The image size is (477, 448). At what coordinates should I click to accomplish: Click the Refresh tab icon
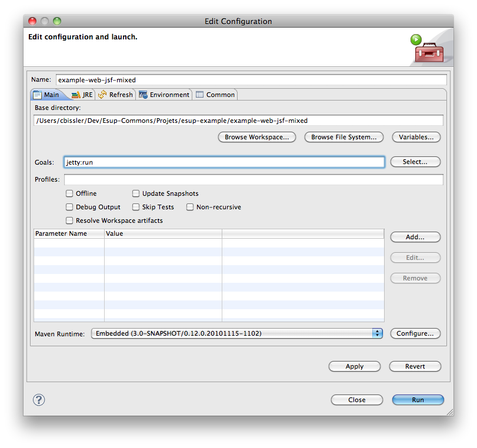[102, 95]
